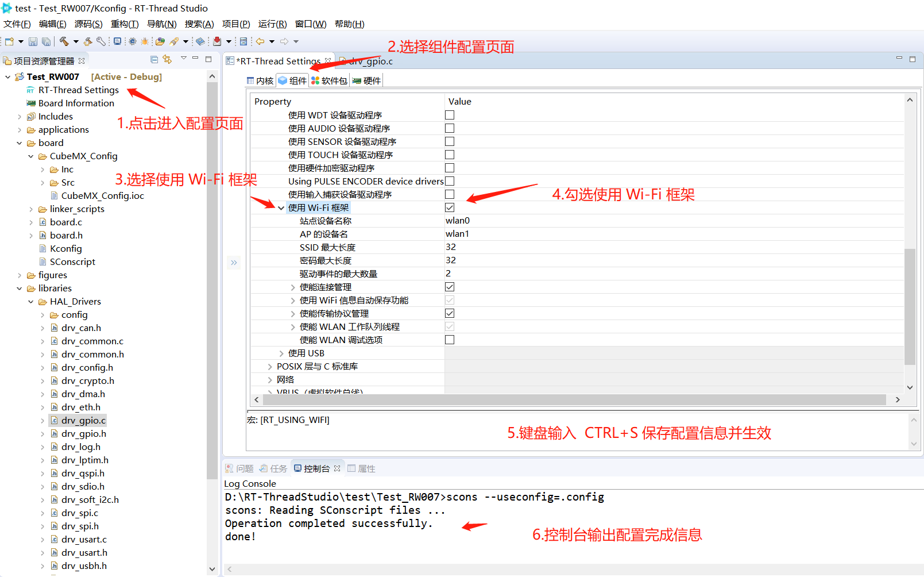Switch to the drv_gpio.c editor tab
The height and width of the screenshot is (577, 924).
pyautogui.click(x=366, y=61)
